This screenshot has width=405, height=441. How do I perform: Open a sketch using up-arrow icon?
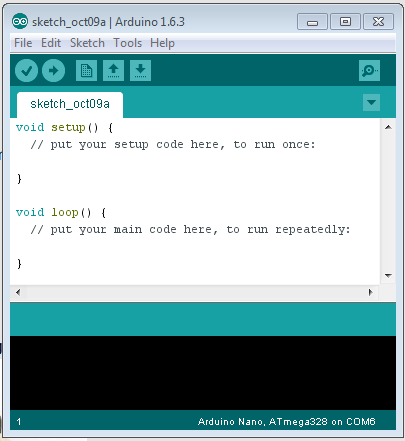pyautogui.click(x=113, y=70)
